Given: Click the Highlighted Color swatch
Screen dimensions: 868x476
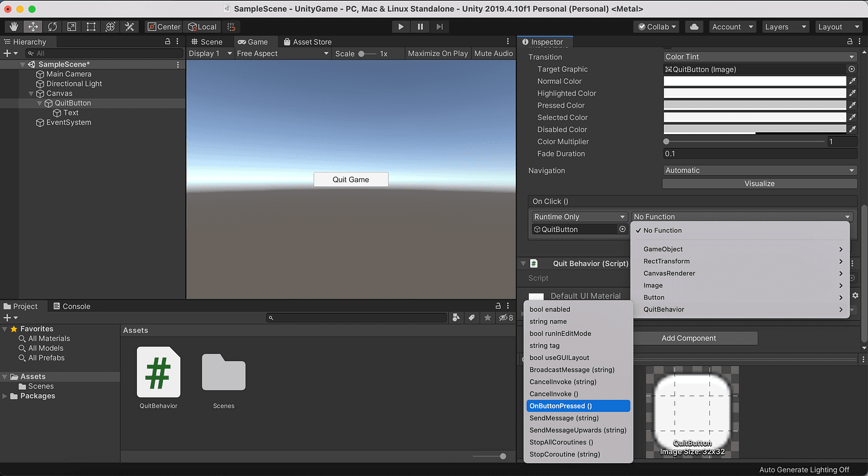Looking at the screenshot, I should (x=755, y=94).
